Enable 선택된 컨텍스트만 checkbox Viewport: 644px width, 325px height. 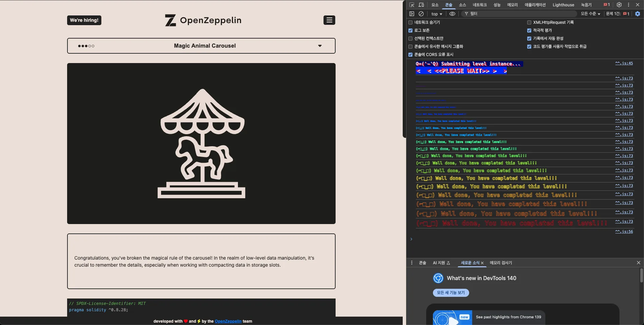click(x=410, y=39)
